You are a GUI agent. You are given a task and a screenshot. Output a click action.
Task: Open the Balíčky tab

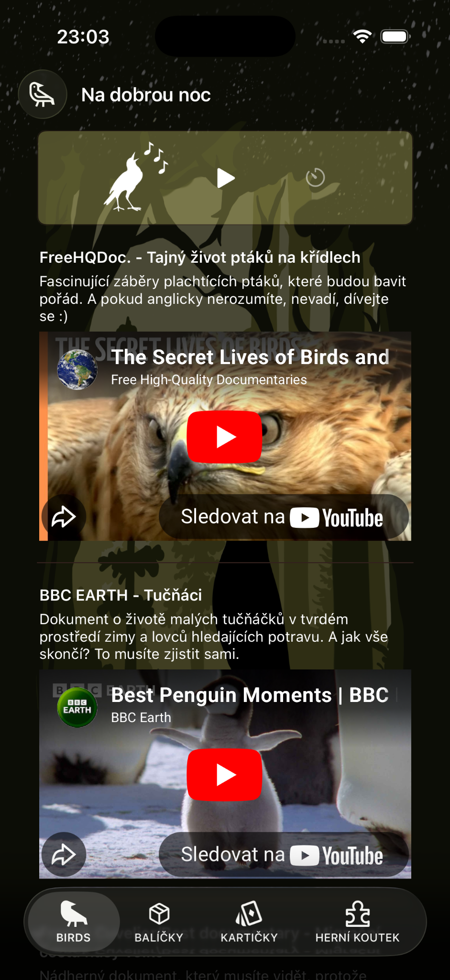coord(159,922)
